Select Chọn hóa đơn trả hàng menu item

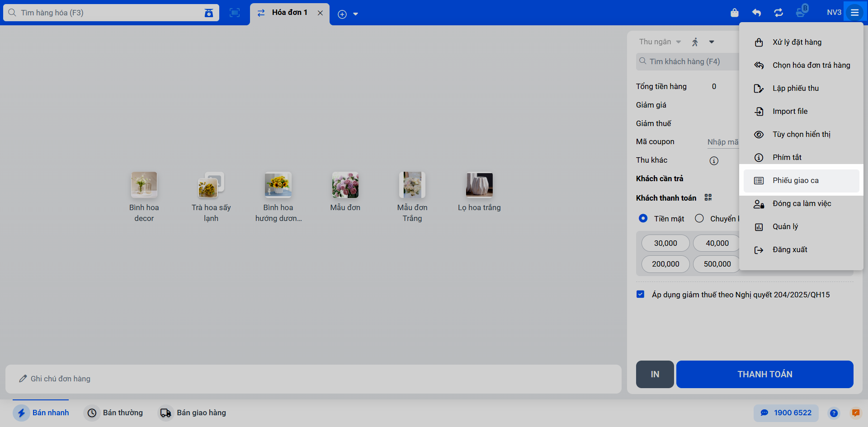[802, 65]
